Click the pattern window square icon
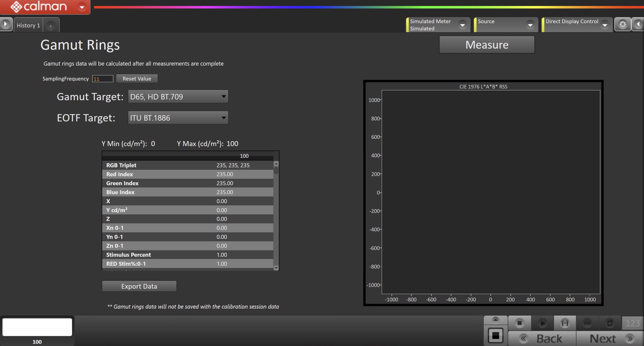Viewport: 644px width, 346px height. click(495, 335)
